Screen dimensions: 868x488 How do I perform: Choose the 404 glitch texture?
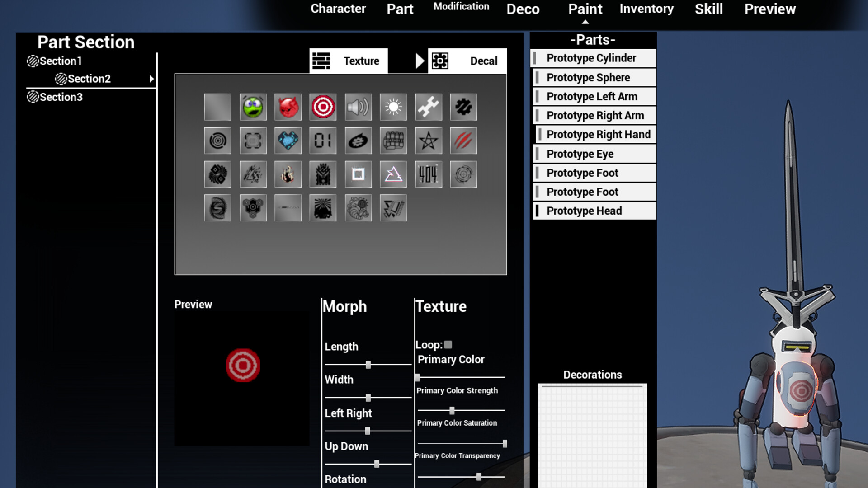428,174
